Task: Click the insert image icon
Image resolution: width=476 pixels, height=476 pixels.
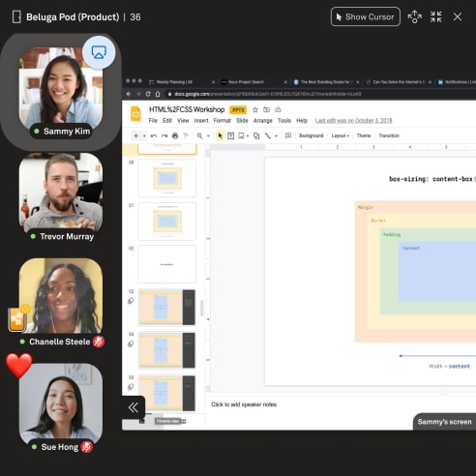Action: 241,135
